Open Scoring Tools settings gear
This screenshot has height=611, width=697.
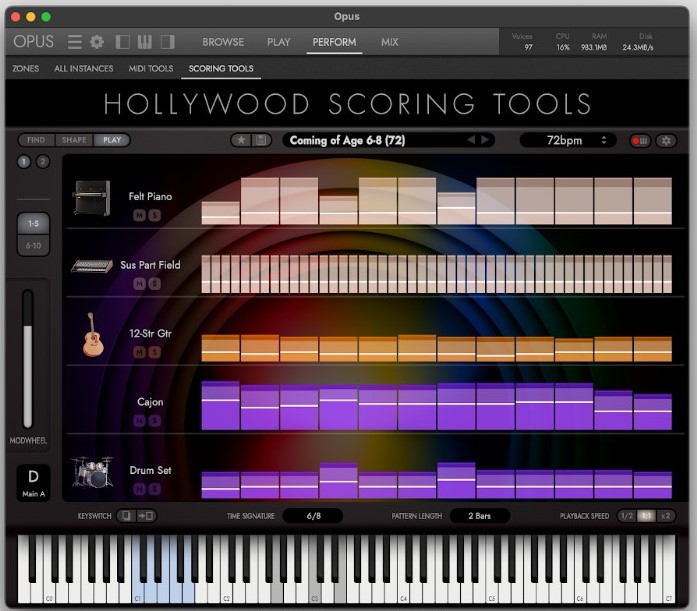pyautogui.click(x=666, y=141)
